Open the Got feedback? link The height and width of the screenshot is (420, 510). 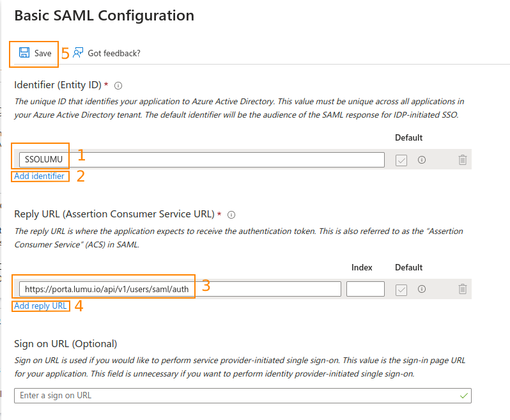(114, 53)
